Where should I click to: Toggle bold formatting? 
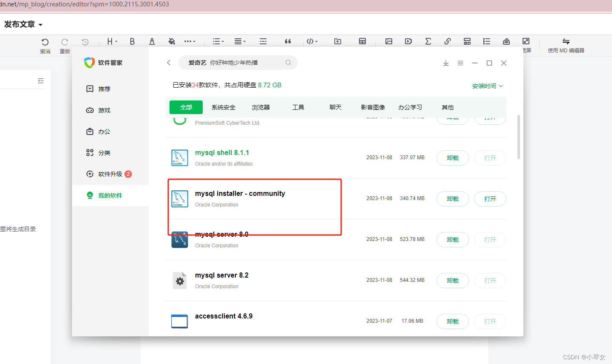(x=132, y=41)
